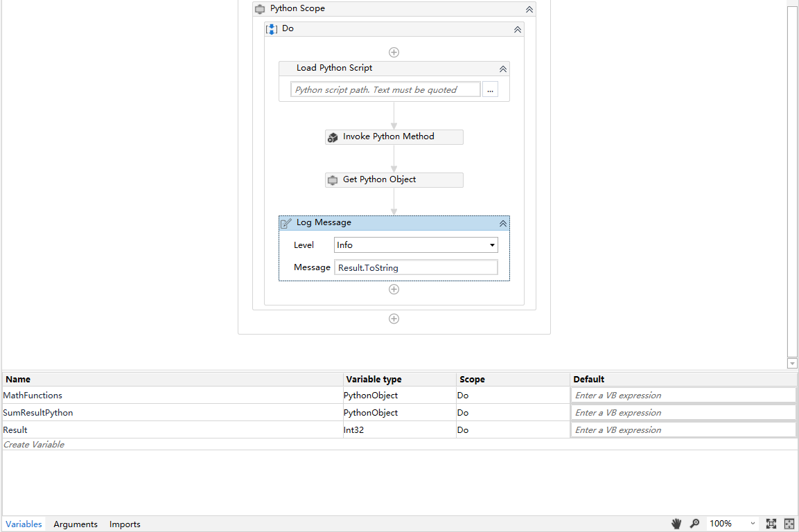Click the fit to screen icon
Screen dimensions: 799x532
coord(771,523)
